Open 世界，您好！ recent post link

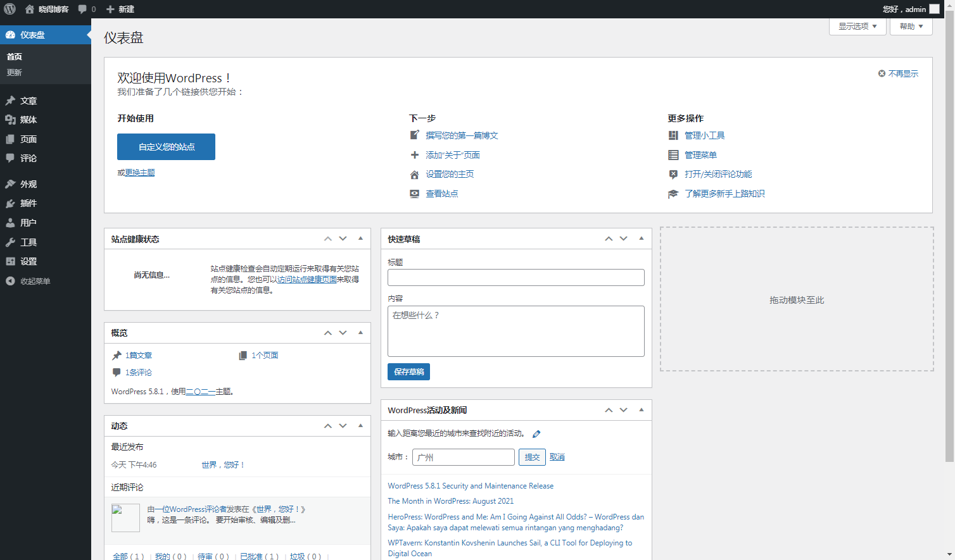(x=223, y=465)
